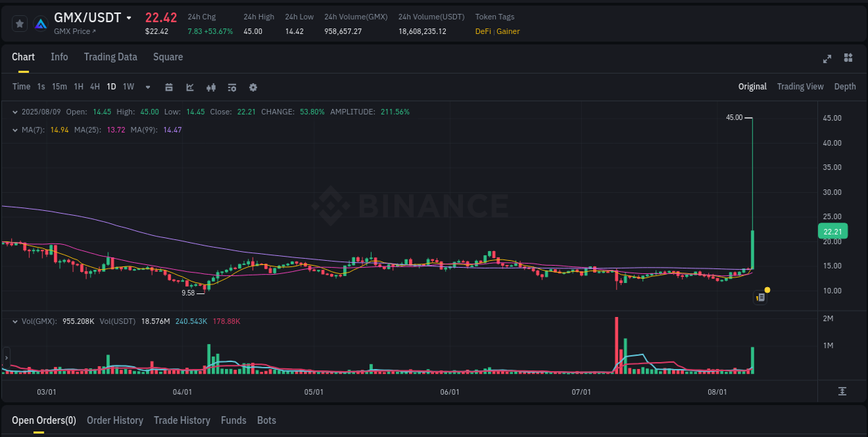Open the indicators list icon
The image size is (868, 437).
(231, 87)
